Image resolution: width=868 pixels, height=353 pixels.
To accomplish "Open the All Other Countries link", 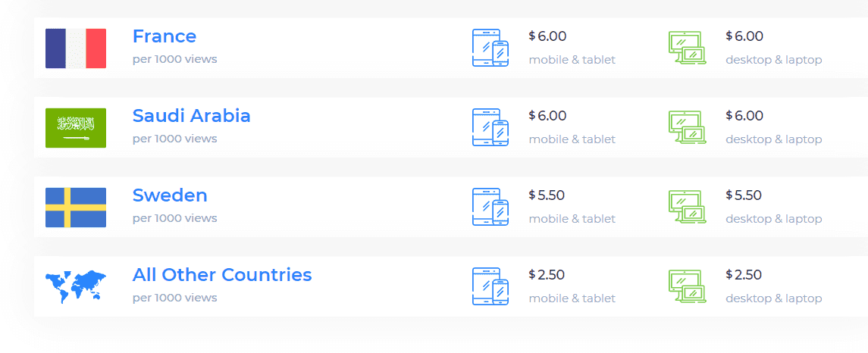I will coord(222,275).
